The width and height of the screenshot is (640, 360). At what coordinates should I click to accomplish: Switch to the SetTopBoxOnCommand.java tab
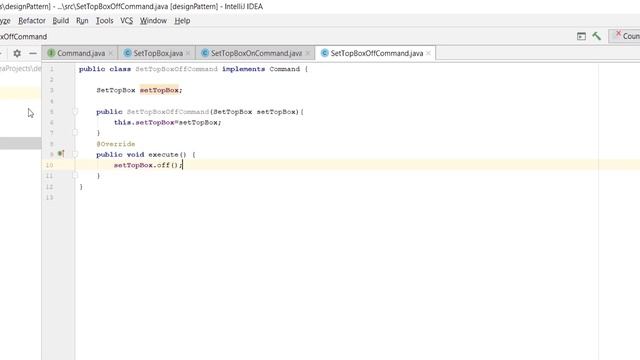coord(256,53)
